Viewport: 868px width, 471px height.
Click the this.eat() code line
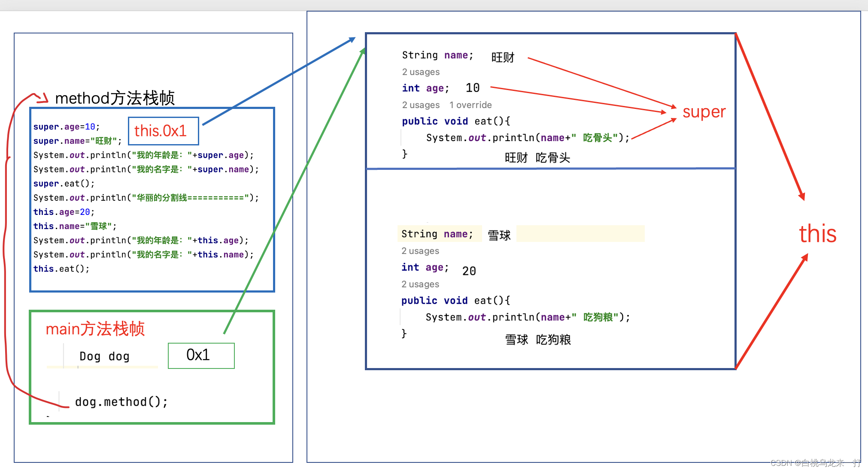point(61,269)
